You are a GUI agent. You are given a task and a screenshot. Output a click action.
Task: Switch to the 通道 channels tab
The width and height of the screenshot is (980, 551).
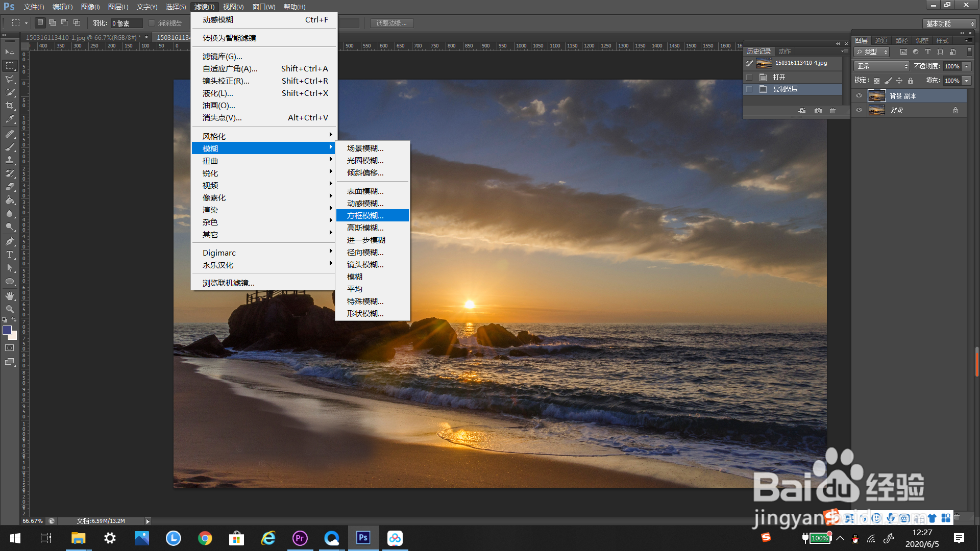tap(881, 41)
